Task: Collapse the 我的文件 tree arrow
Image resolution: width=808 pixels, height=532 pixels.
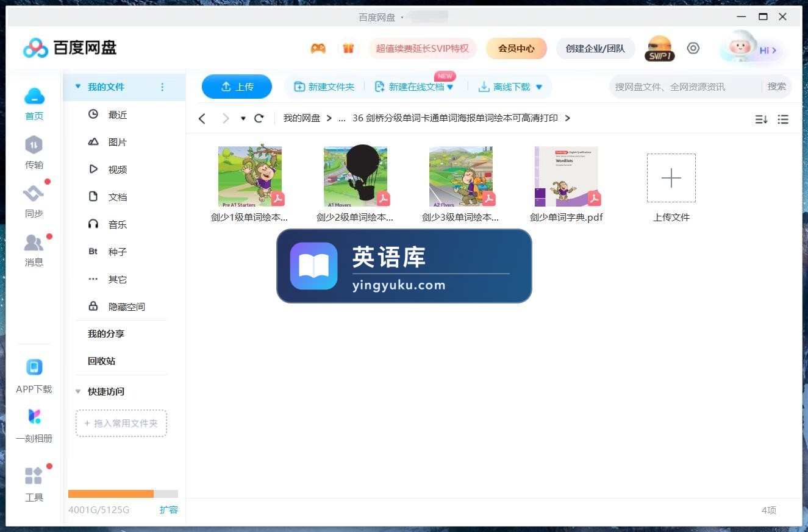Action: tap(77, 87)
